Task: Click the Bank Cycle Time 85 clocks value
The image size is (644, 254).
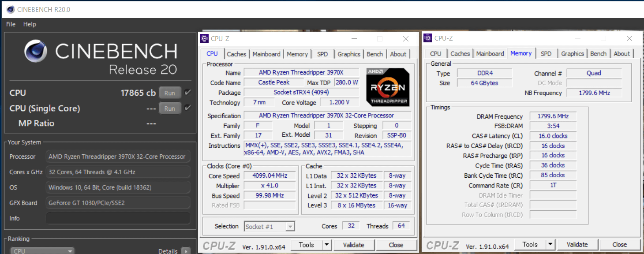Action: pos(553,175)
